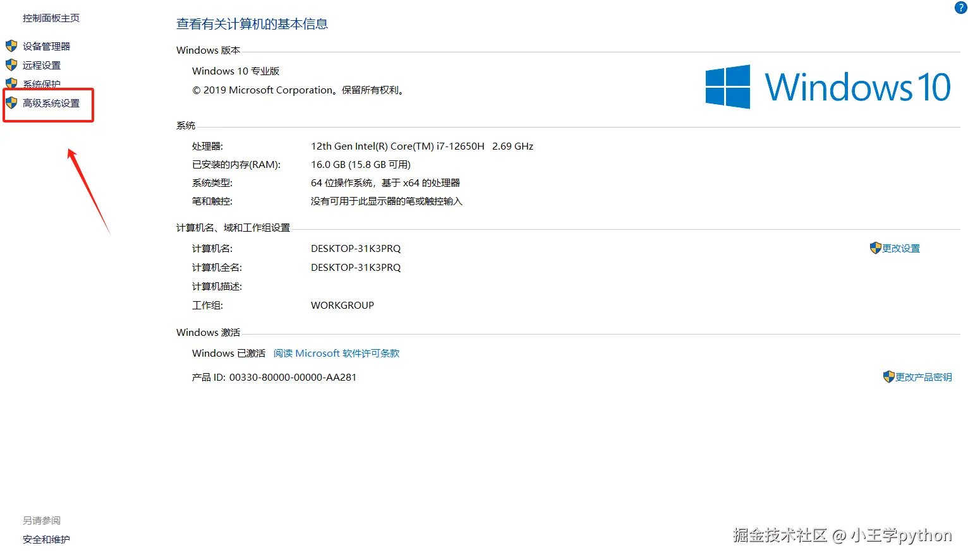
Task: Open 系统保护 link
Action: click(x=42, y=84)
